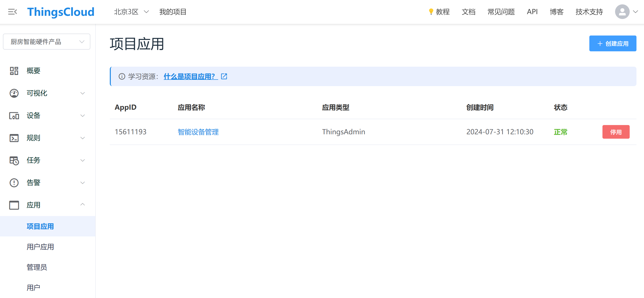Open the 北京3区 region dropdown
Viewport: 644px width, 298px height.
click(131, 12)
